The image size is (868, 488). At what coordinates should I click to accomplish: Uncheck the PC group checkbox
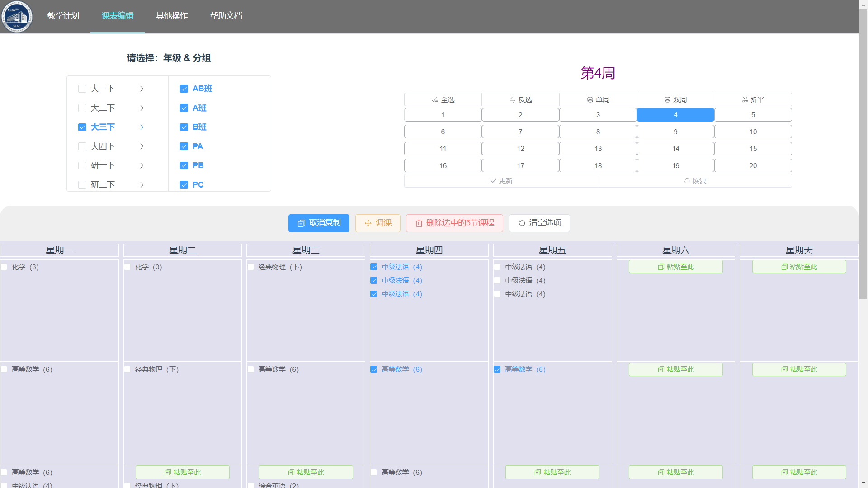point(184,185)
